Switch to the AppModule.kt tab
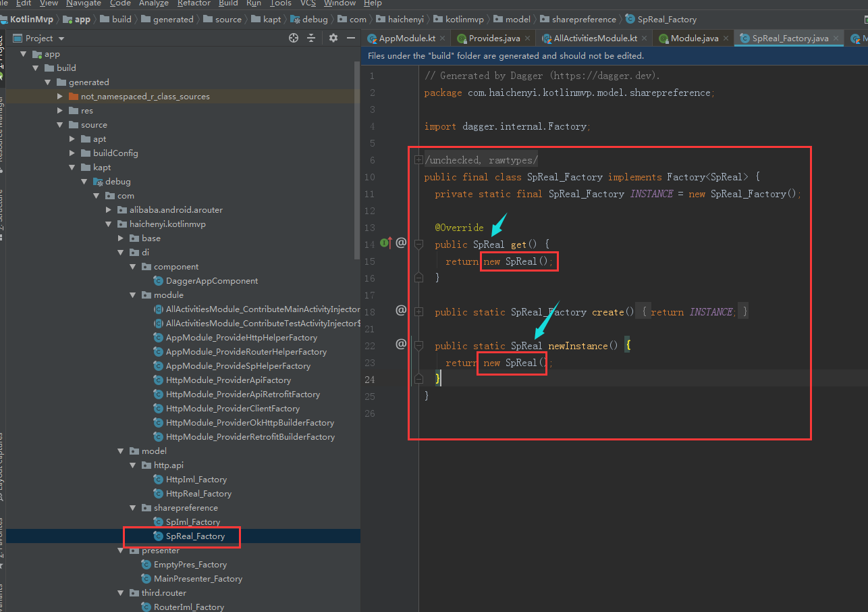This screenshot has height=612, width=868. pos(406,39)
